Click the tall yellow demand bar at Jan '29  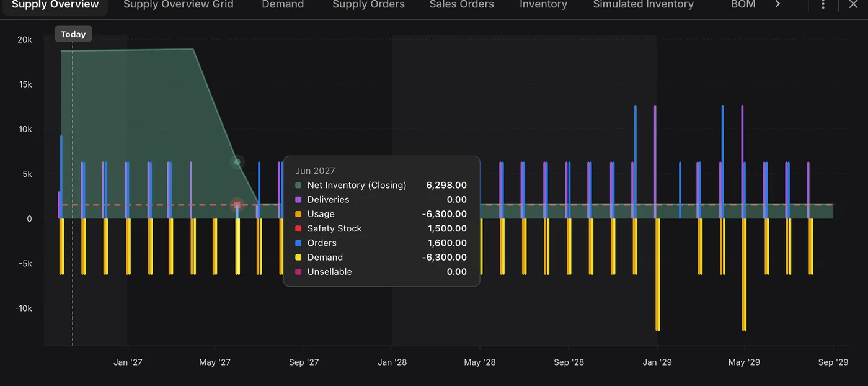click(658, 274)
